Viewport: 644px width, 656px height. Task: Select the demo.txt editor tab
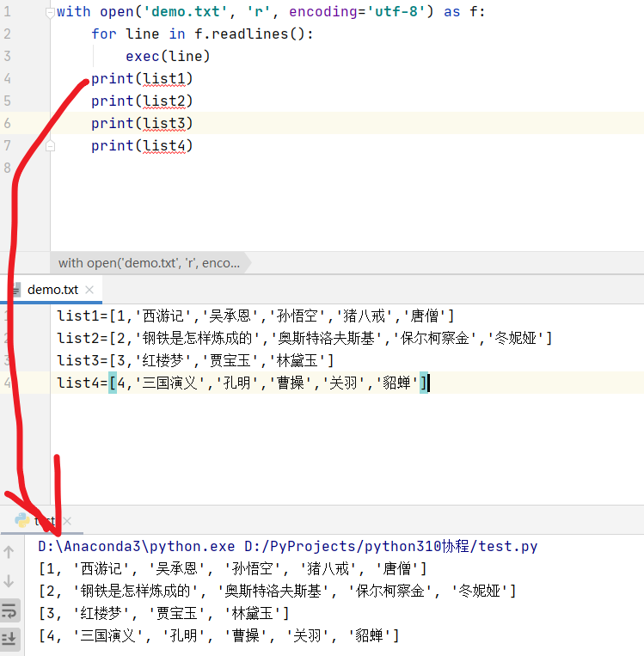pos(52,290)
